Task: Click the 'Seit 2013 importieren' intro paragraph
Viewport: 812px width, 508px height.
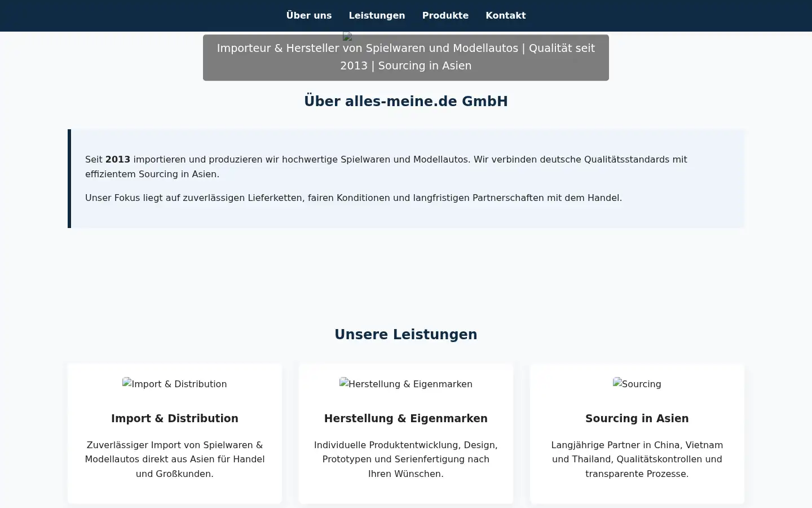Action: point(386,167)
